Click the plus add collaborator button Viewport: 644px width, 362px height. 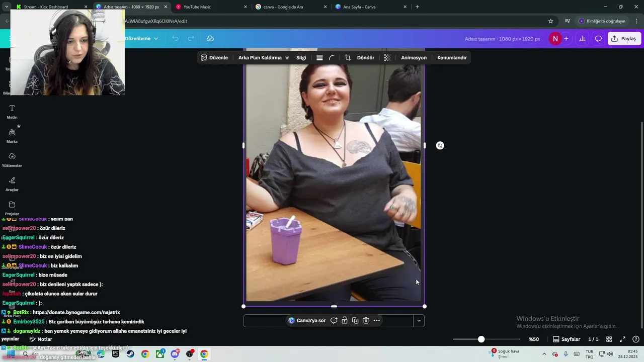[566, 39]
